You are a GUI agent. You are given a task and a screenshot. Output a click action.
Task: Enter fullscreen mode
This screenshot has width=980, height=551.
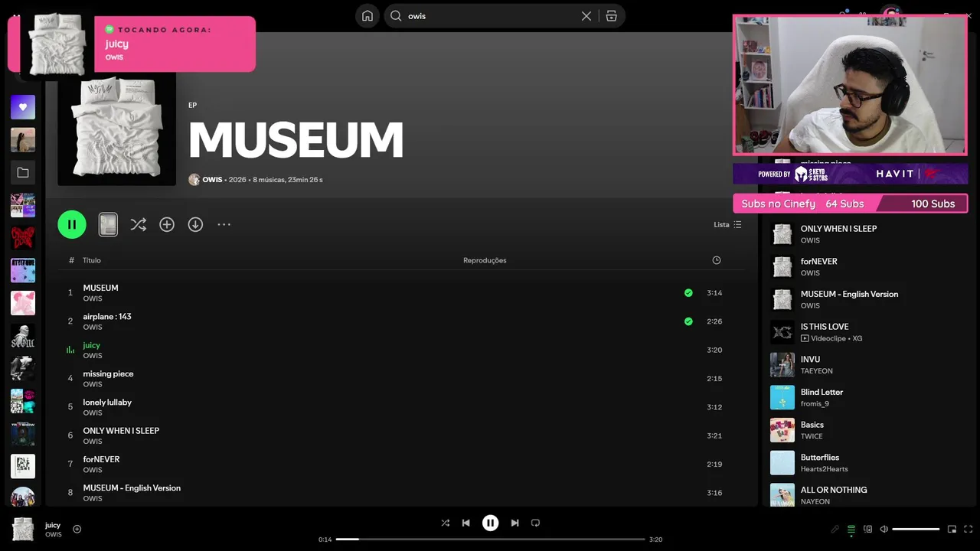tap(969, 529)
